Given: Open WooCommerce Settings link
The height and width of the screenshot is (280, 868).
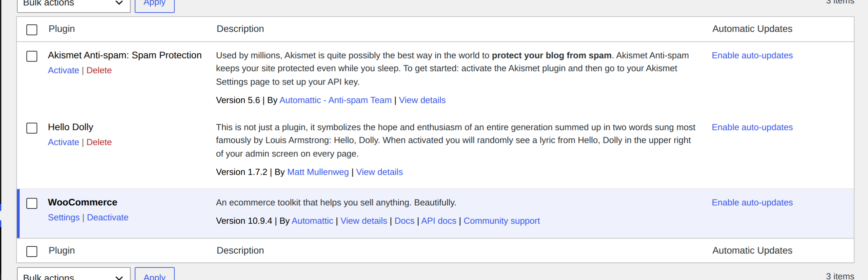Looking at the screenshot, I should (x=64, y=218).
